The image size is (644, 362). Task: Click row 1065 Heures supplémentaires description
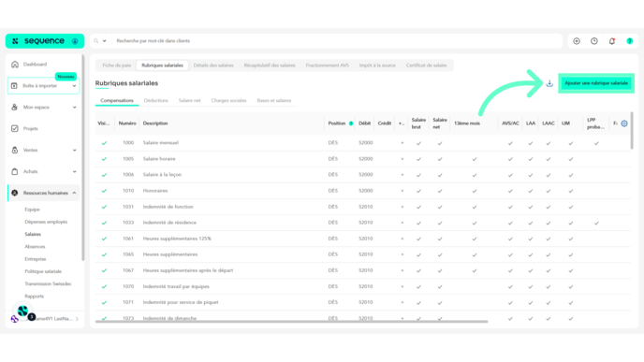[170, 254]
